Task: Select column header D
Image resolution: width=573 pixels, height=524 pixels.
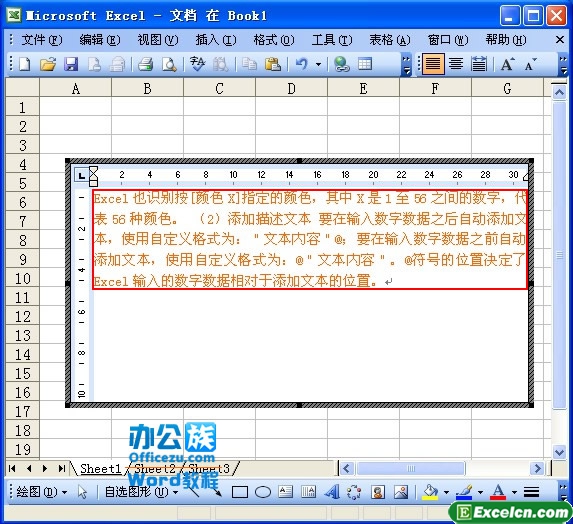Action: pyautogui.click(x=291, y=88)
